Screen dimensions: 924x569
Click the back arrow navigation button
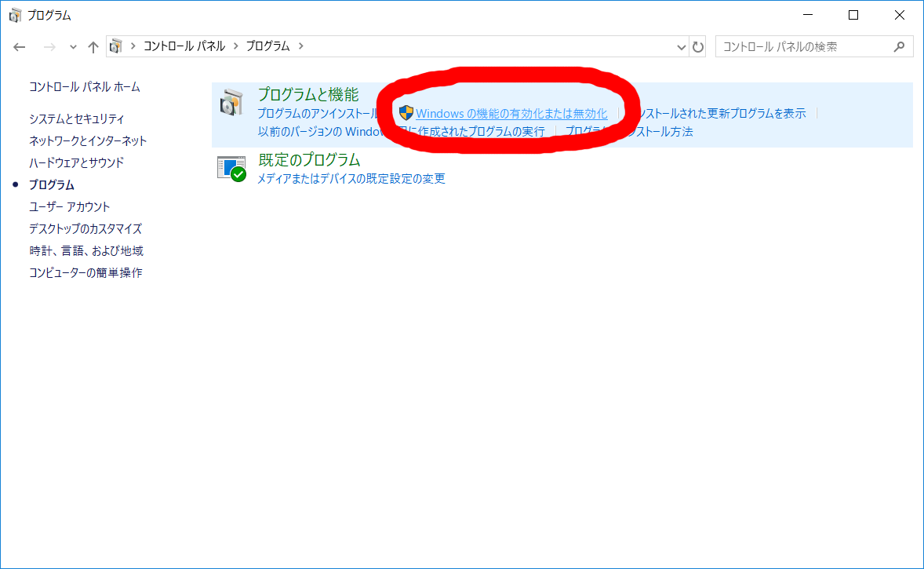coord(20,47)
